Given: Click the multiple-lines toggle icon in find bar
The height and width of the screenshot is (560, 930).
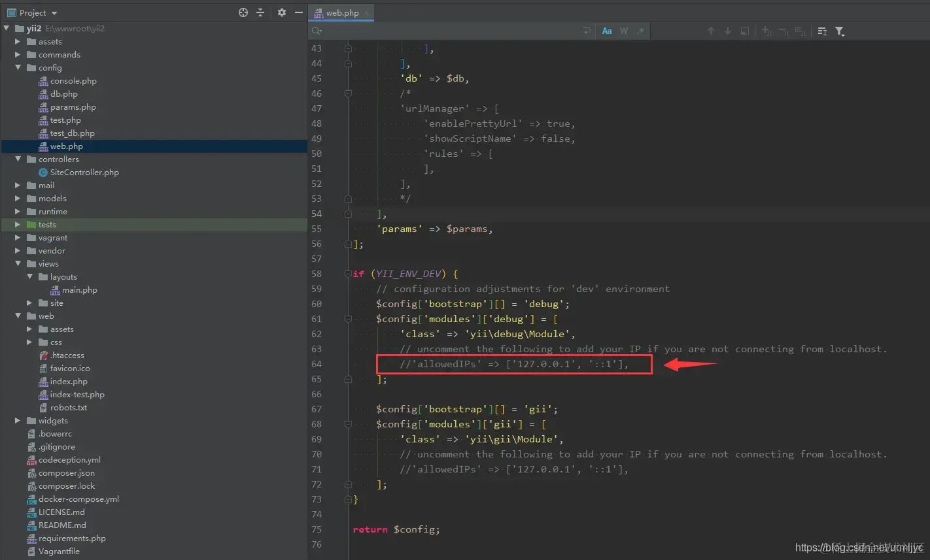Looking at the screenshot, I should click(822, 31).
